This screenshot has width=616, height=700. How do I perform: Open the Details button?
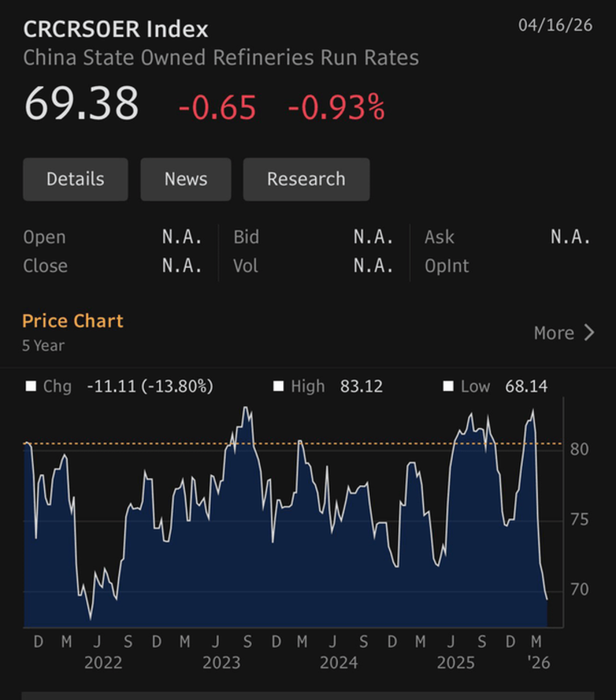[75, 179]
